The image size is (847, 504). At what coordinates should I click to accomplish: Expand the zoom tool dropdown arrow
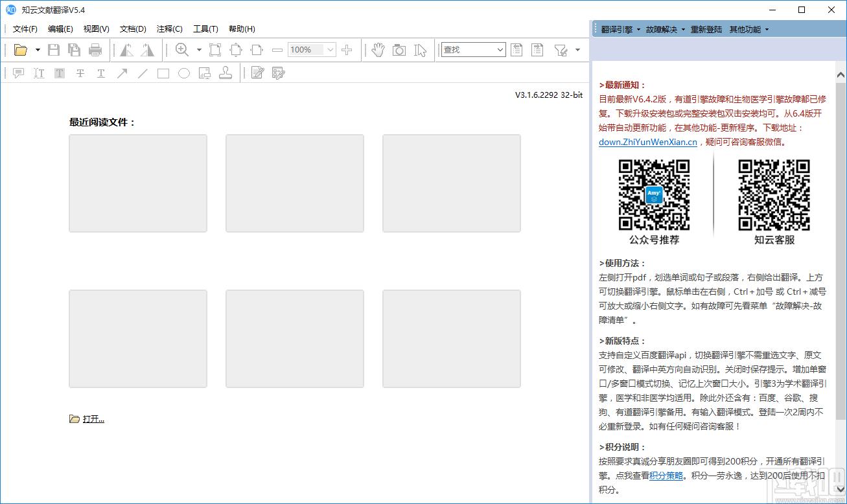click(199, 50)
